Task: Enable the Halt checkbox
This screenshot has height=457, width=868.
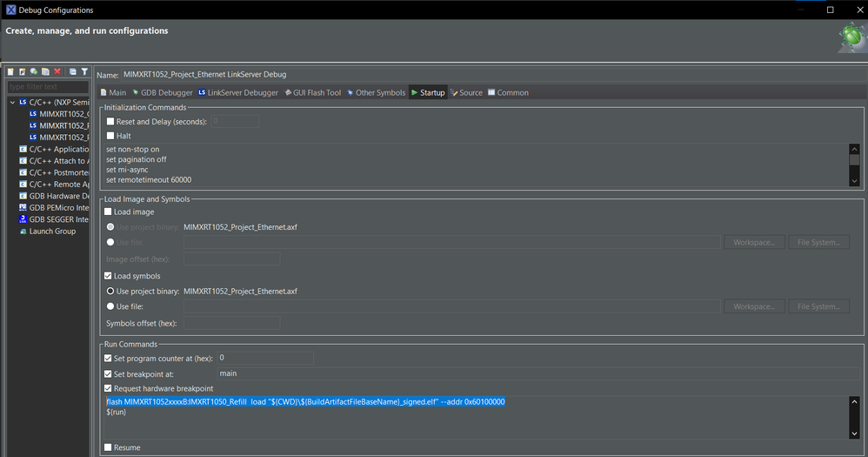Action: pyautogui.click(x=110, y=136)
